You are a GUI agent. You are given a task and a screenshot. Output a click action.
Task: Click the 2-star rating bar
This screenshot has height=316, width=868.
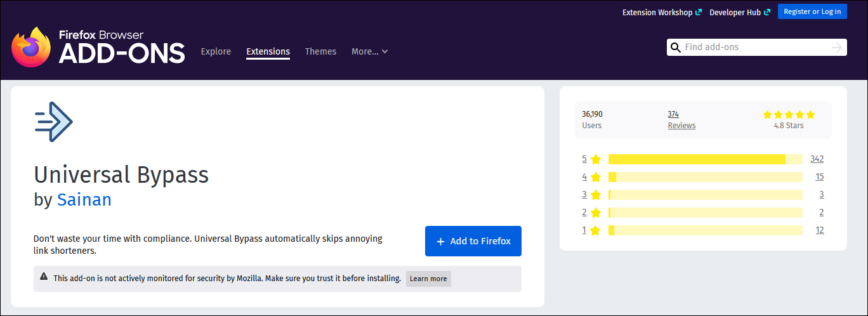tap(706, 213)
